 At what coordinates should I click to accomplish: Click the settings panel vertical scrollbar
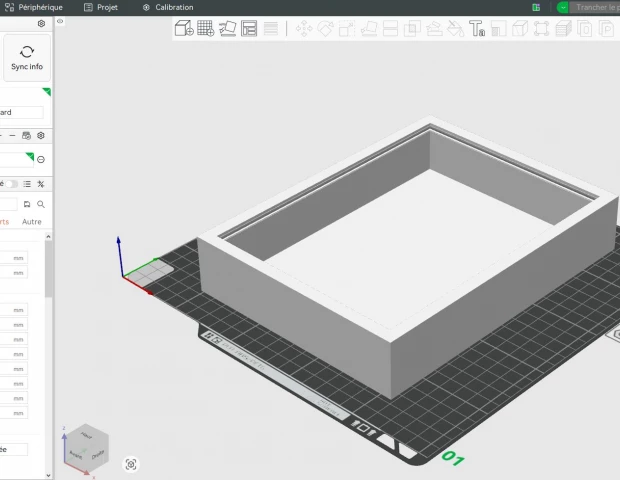click(49, 265)
